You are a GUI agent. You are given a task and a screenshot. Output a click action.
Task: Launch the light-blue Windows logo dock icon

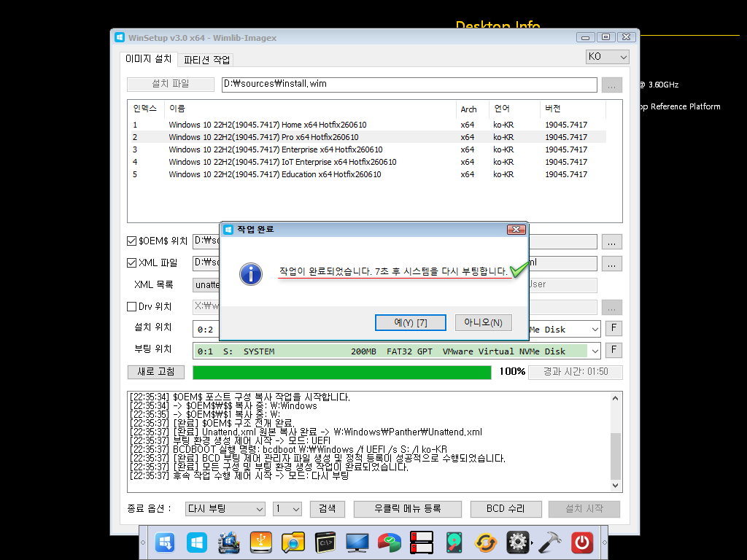197,542
